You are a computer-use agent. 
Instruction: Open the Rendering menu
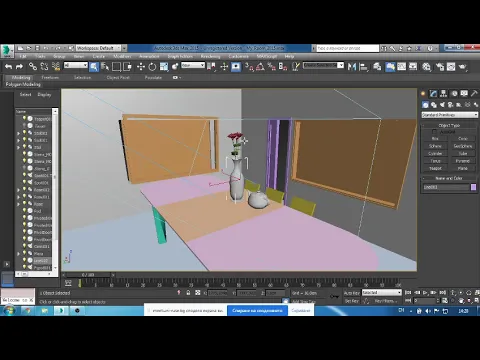[210, 56]
